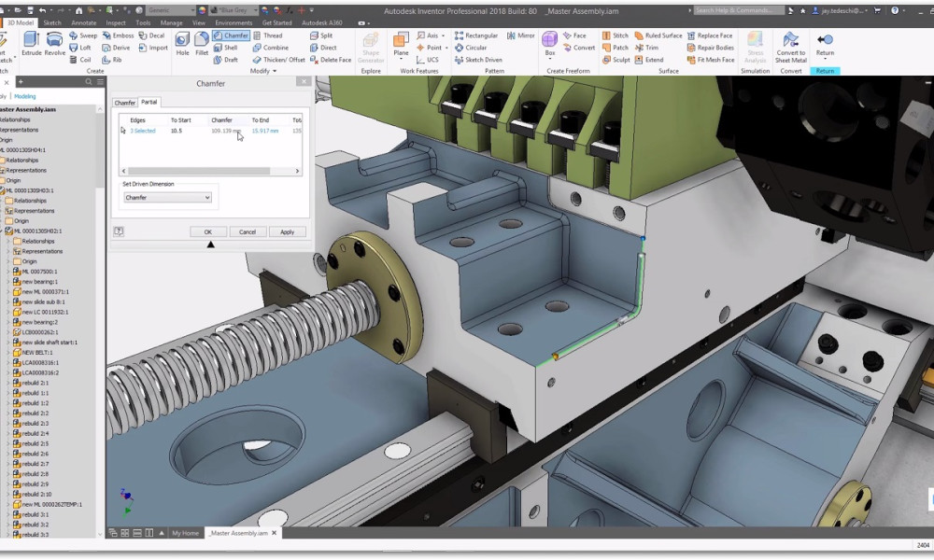Image resolution: width=934 pixels, height=560 pixels.
Task: Choose the Circular pattern tool
Action: tap(471, 48)
